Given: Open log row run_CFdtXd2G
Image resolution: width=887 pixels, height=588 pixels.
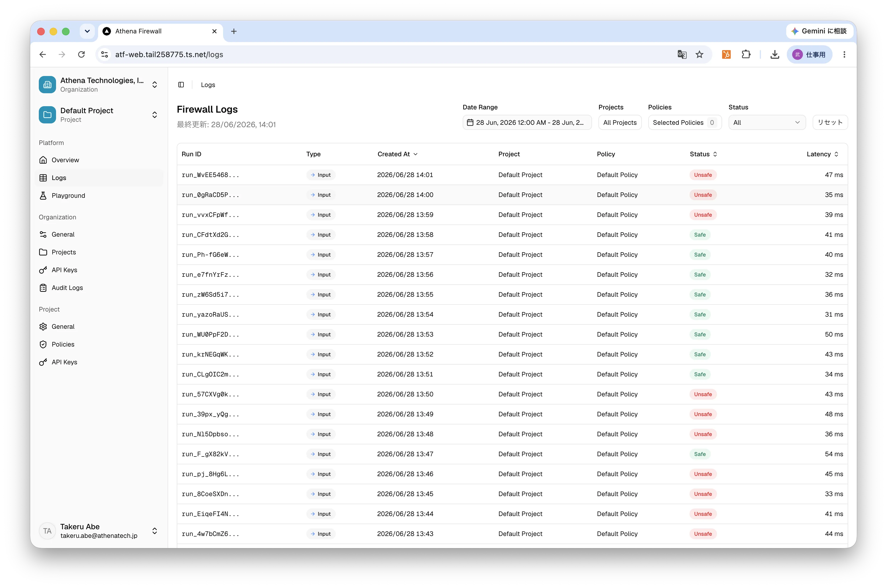Looking at the screenshot, I should point(512,235).
